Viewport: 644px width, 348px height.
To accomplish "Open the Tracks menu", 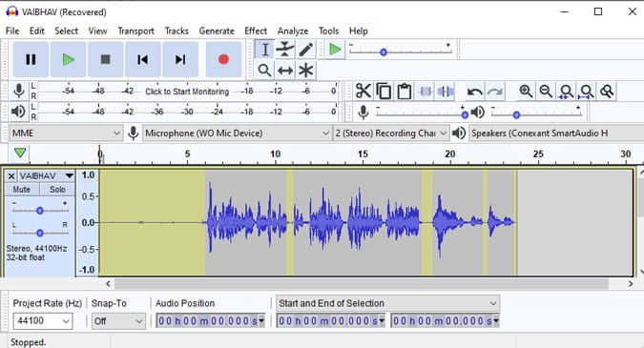I will 177,31.
